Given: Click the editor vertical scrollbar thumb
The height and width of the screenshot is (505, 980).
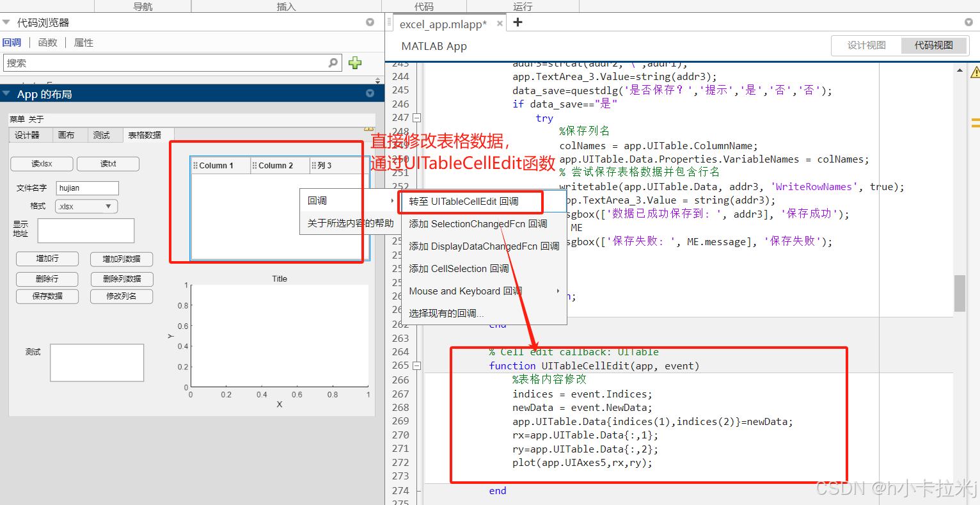Looking at the screenshot, I should pyautogui.click(x=960, y=293).
